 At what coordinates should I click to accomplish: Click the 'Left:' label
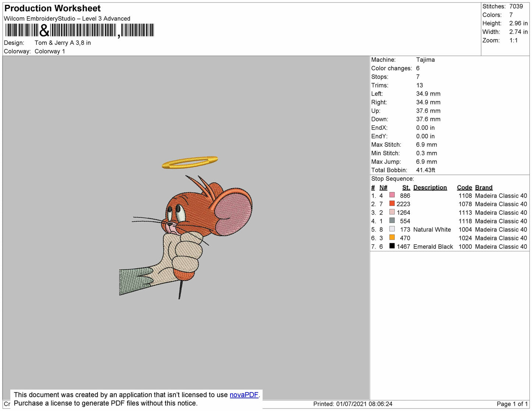click(x=377, y=94)
